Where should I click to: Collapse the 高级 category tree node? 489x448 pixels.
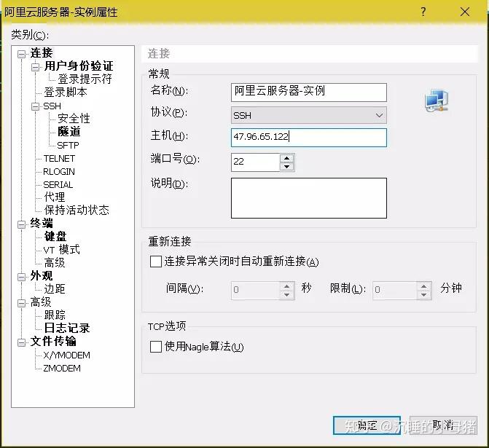[x=22, y=303]
